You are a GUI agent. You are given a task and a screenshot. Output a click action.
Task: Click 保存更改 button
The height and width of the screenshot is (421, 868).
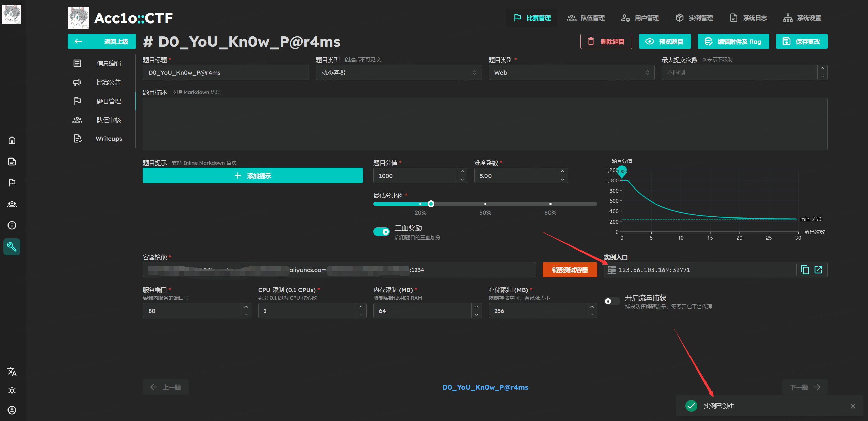pyautogui.click(x=801, y=42)
